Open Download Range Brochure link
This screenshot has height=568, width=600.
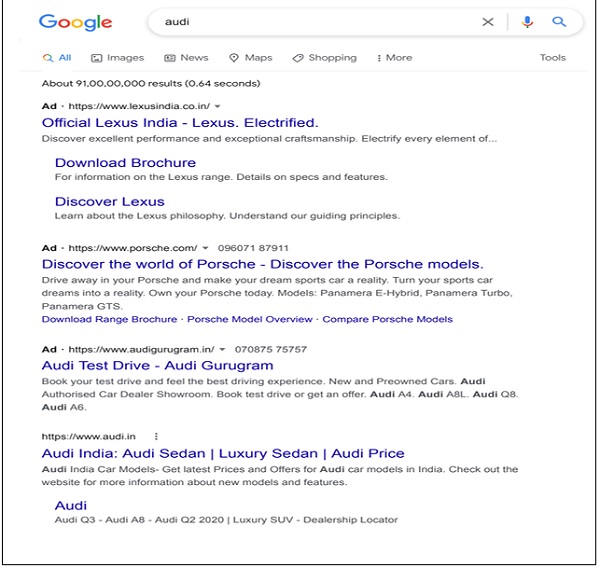(x=109, y=319)
